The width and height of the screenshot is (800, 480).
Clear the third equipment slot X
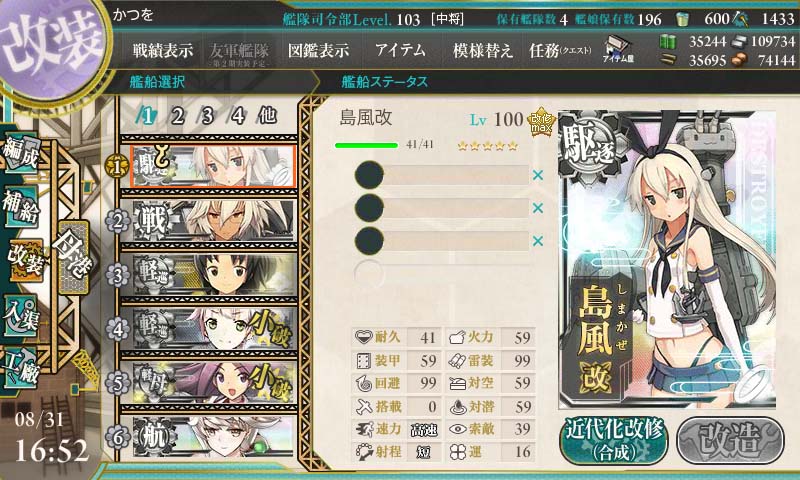(x=538, y=241)
